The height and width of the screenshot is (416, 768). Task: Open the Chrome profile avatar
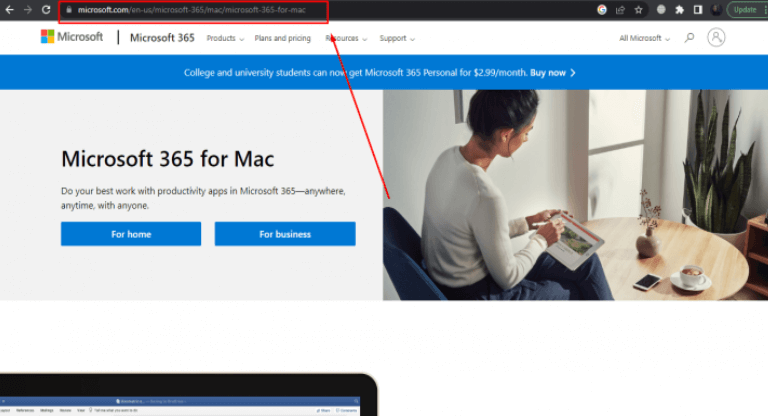pyautogui.click(x=716, y=10)
